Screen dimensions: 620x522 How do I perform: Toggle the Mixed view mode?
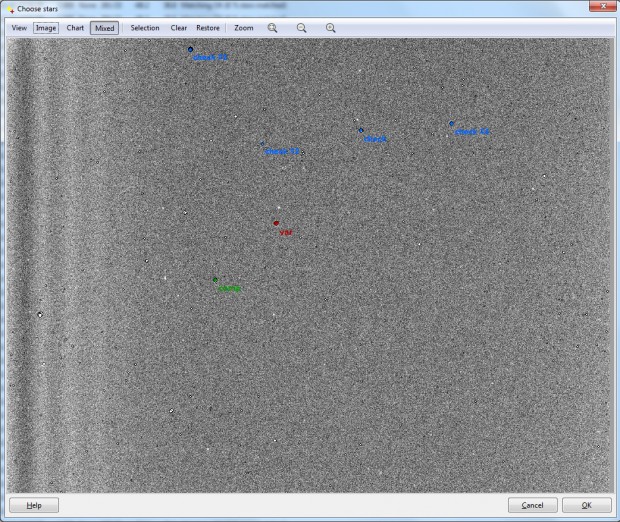tap(104, 28)
